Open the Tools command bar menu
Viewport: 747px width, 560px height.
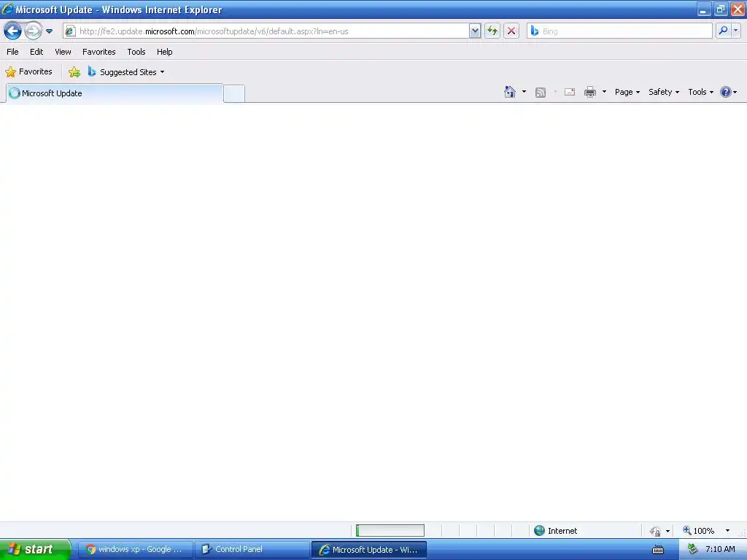(x=700, y=92)
